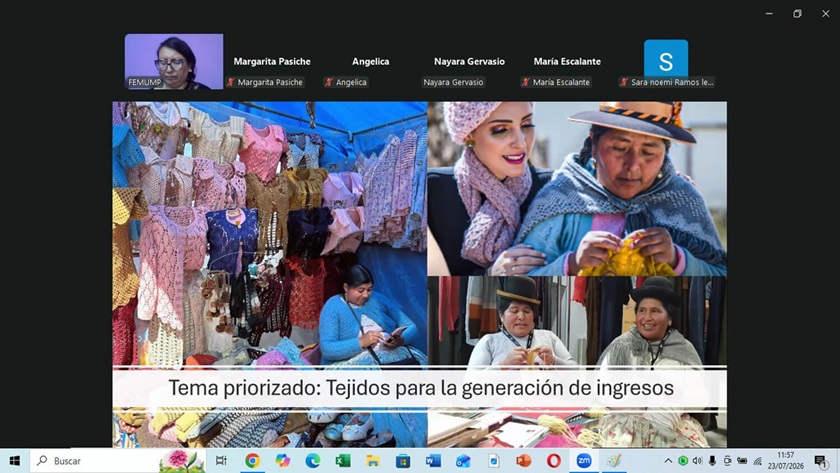Switch to the Zoom taskbar icon
Viewport: 840px width, 473px height.
point(584,461)
